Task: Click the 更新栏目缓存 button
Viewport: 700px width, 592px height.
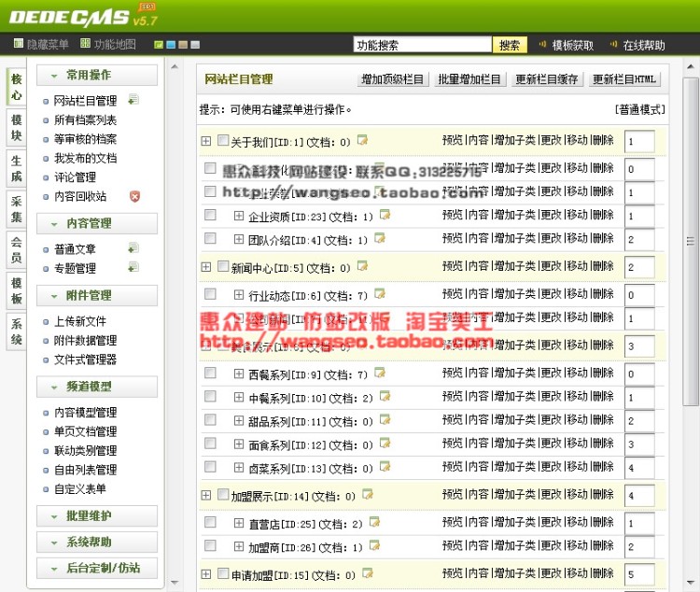Action: click(x=547, y=79)
